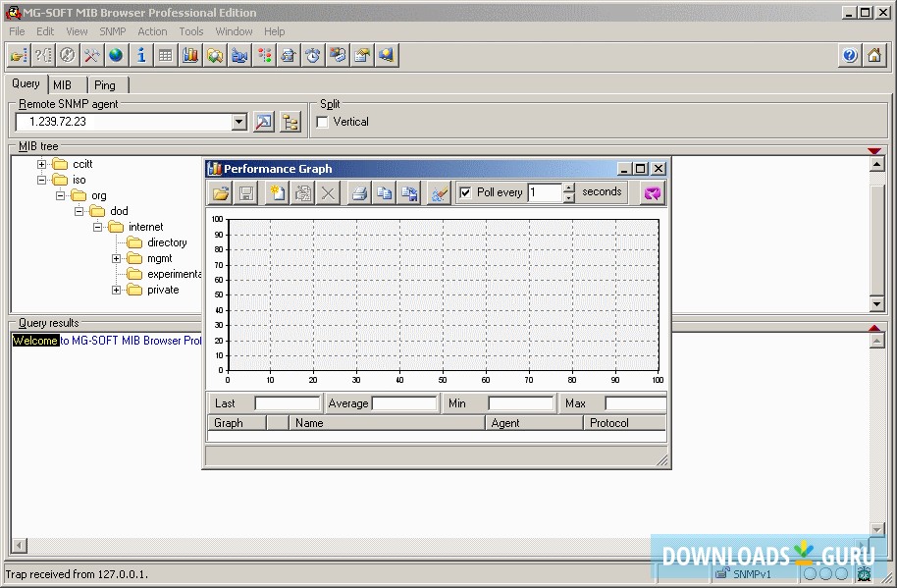This screenshot has width=897, height=588.
Task: Click the Name column header
Action: (388, 423)
